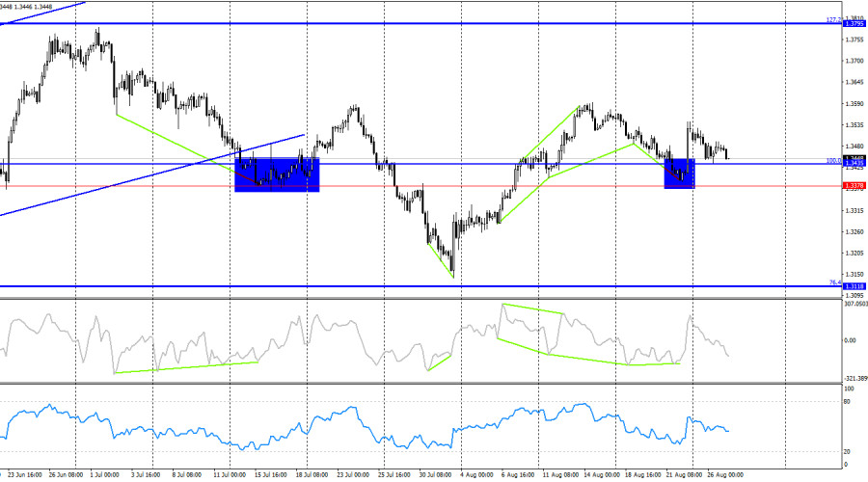Screen dimensions: 868x482
Task: Click the OHLC quote text at top left
Action: tap(26, 7)
